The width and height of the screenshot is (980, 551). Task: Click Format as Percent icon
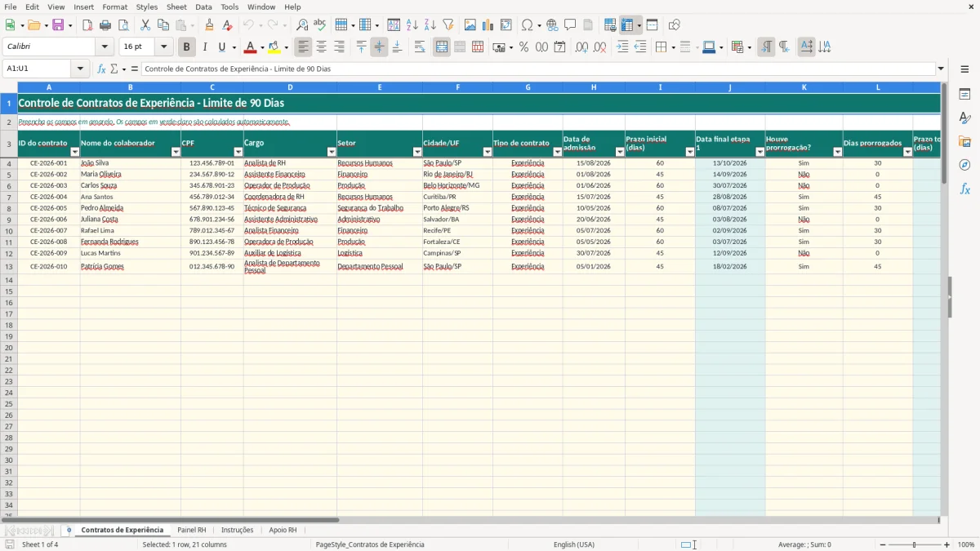[523, 47]
